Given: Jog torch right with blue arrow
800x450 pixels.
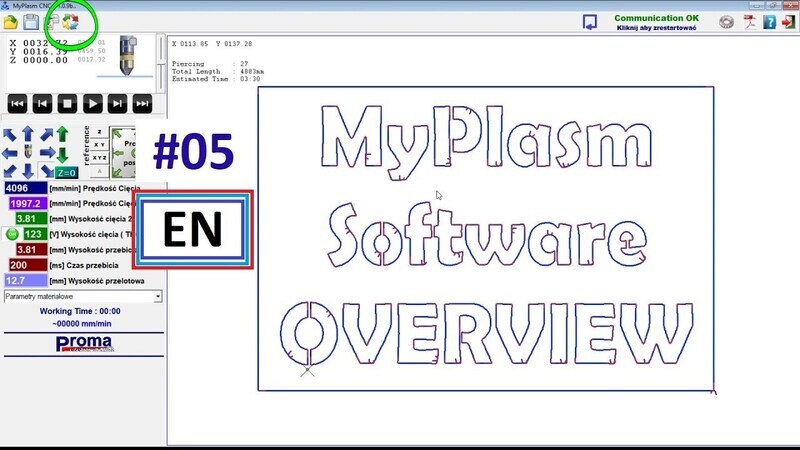Looking at the screenshot, I should (x=47, y=153).
